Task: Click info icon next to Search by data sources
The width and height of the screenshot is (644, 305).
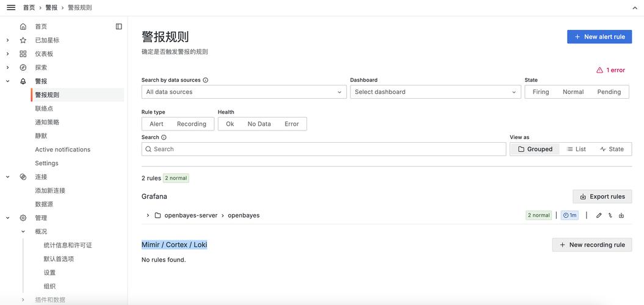Action: click(205, 80)
